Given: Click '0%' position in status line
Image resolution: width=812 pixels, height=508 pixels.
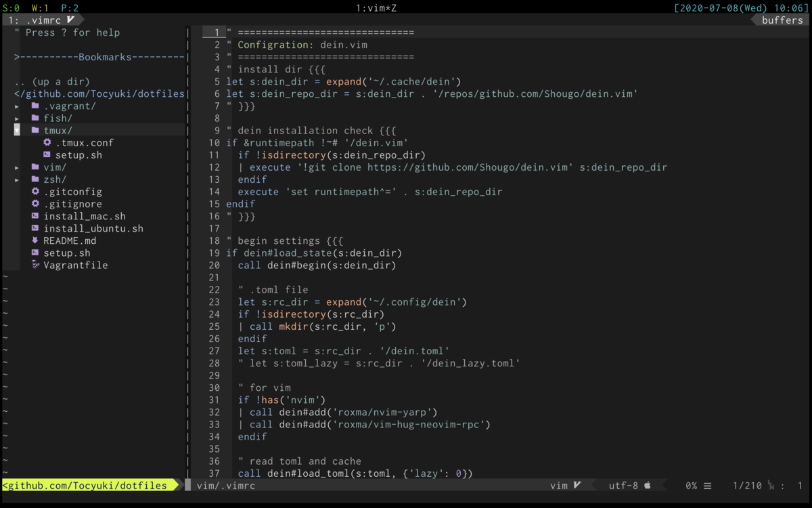Looking at the screenshot, I should point(691,486).
